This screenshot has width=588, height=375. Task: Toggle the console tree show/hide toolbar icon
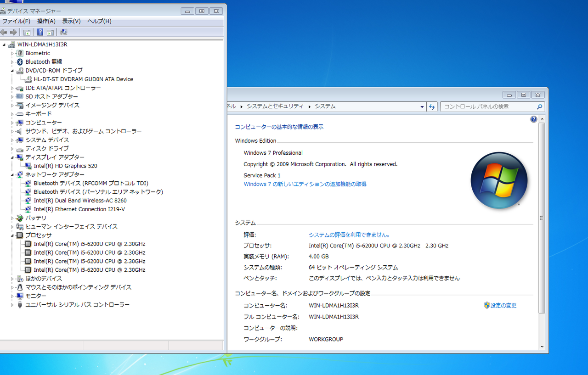coord(27,32)
